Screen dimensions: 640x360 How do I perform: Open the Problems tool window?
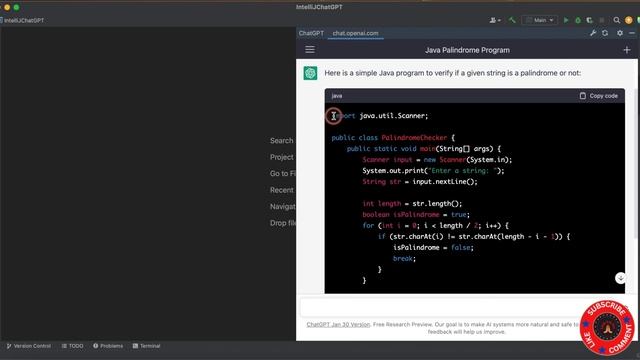[108, 346]
